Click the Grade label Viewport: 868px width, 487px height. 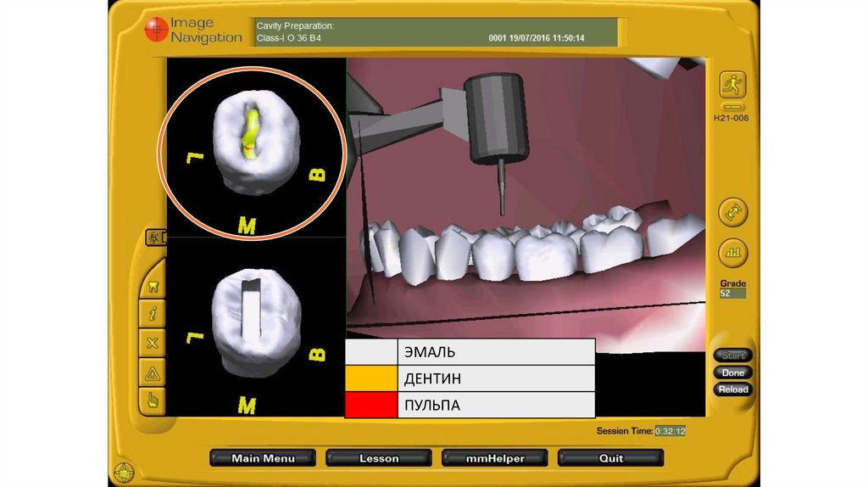tap(732, 283)
